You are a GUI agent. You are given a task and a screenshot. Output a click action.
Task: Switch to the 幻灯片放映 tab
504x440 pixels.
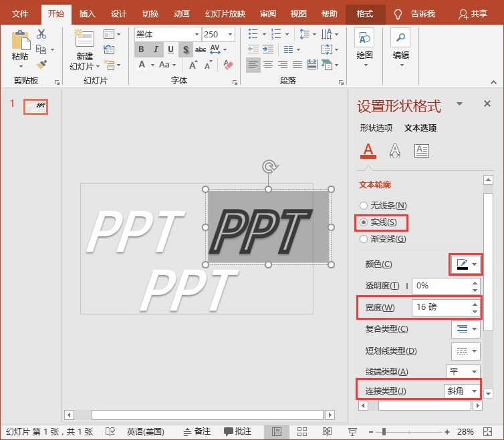coord(225,14)
